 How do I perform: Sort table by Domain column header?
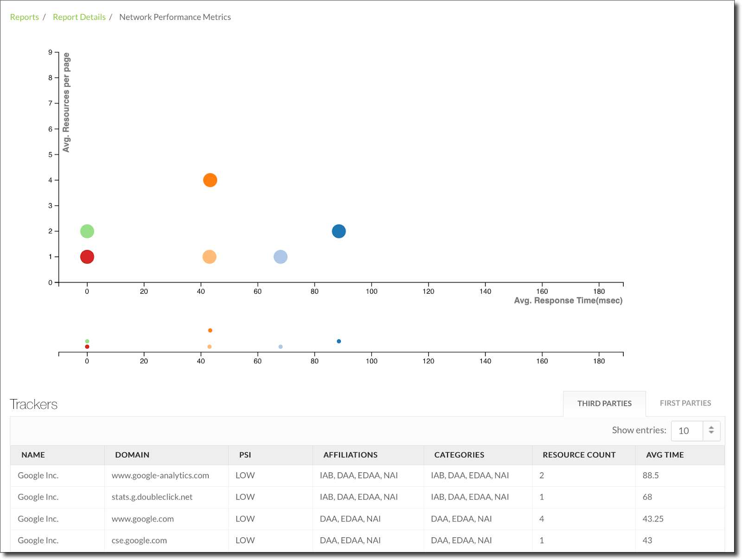(132, 455)
